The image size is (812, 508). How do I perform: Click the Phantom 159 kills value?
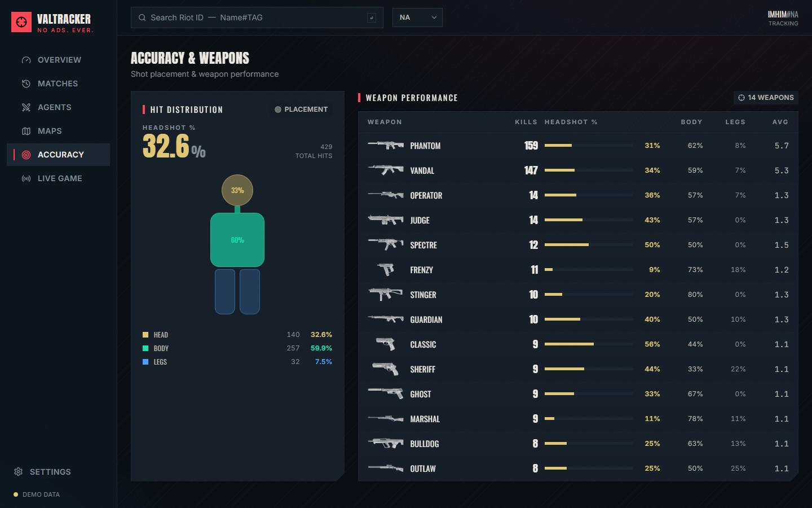click(x=531, y=146)
